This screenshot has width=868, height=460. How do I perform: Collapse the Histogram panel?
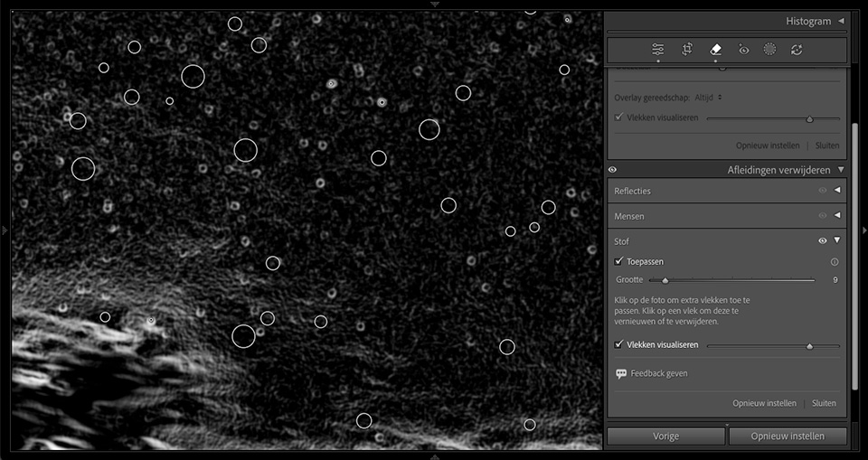coord(841,21)
